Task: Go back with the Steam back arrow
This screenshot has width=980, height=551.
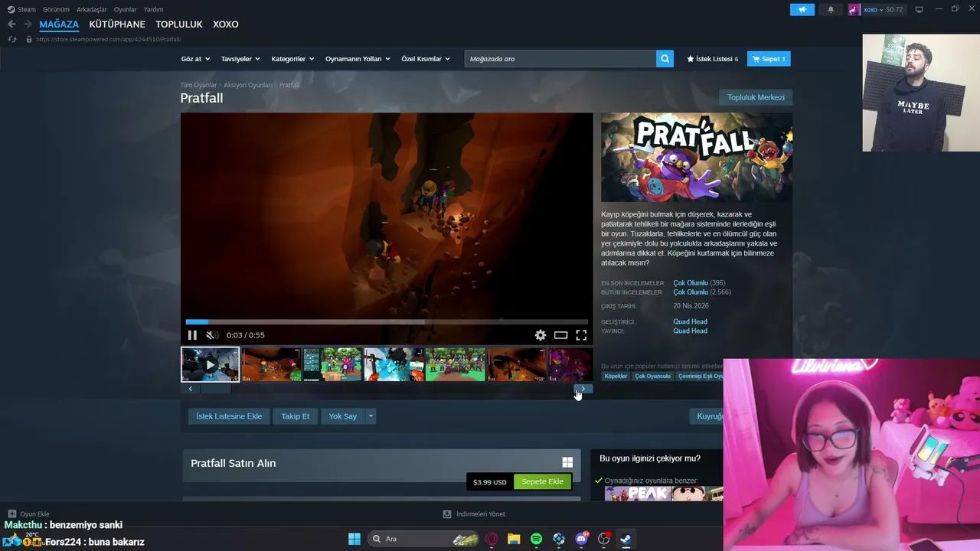Action: 11,24
